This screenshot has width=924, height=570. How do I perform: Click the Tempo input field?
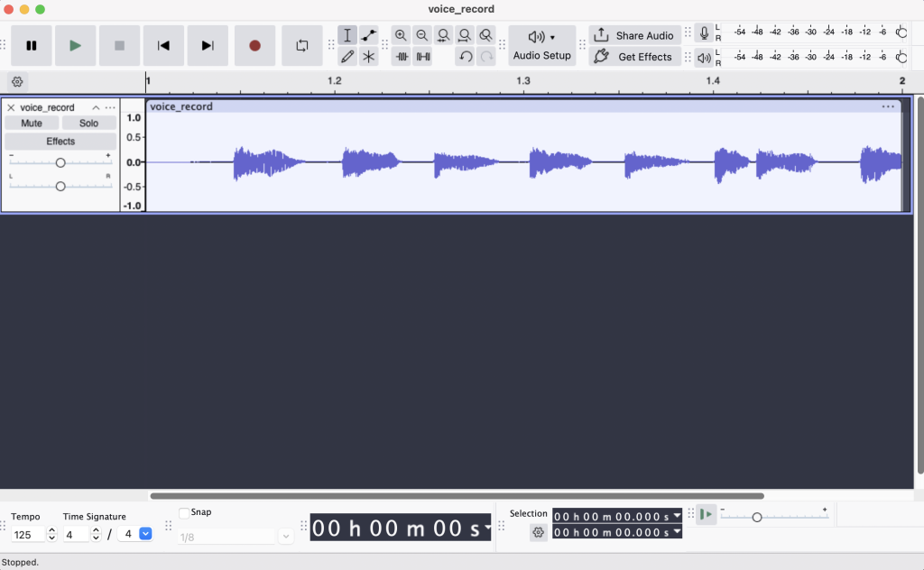click(x=29, y=534)
